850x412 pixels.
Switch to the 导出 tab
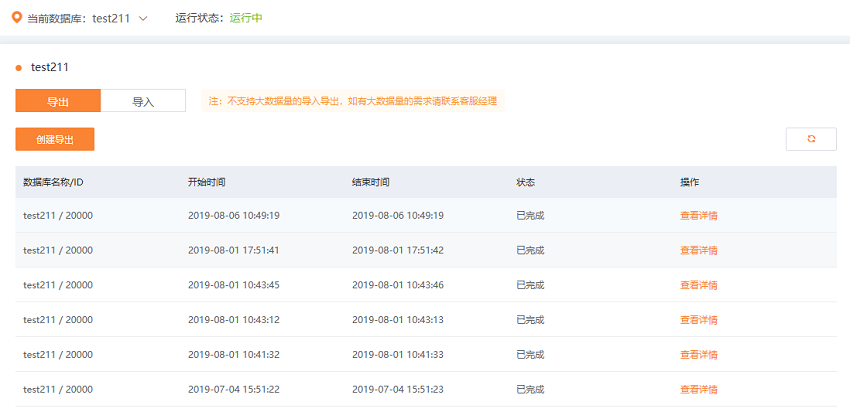[58, 101]
